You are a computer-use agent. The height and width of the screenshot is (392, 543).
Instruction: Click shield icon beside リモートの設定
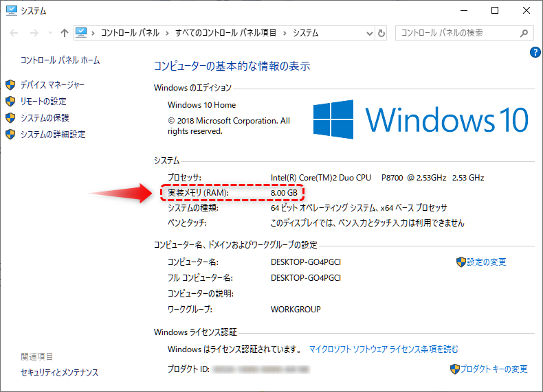click(x=10, y=102)
